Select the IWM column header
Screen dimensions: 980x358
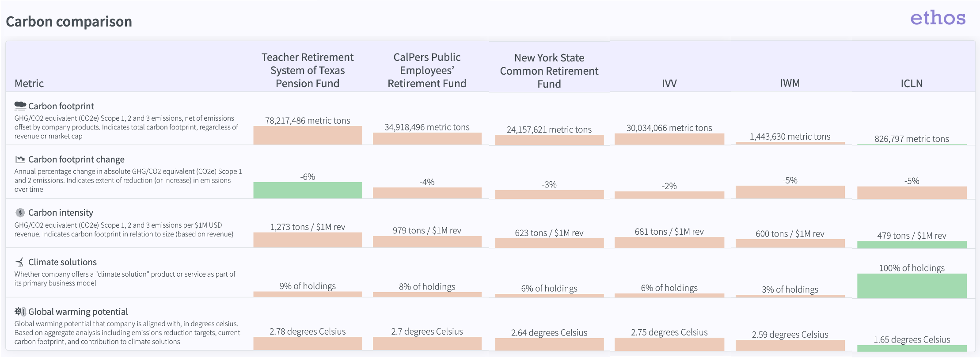coord(790,83)
